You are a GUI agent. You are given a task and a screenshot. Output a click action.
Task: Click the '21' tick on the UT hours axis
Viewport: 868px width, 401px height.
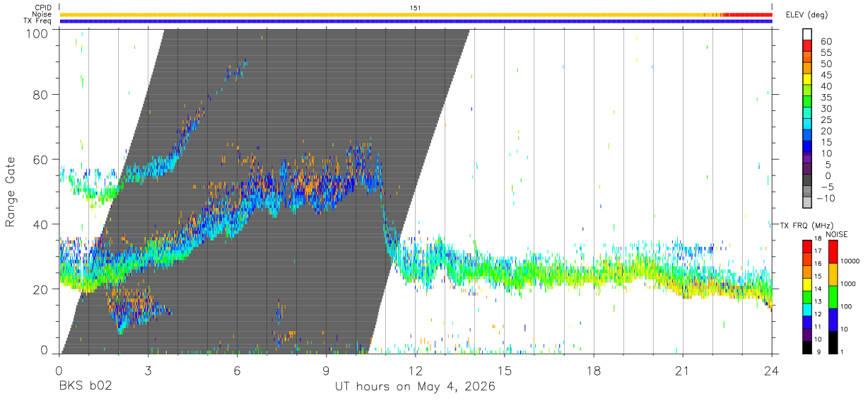[x=682, y=370]
